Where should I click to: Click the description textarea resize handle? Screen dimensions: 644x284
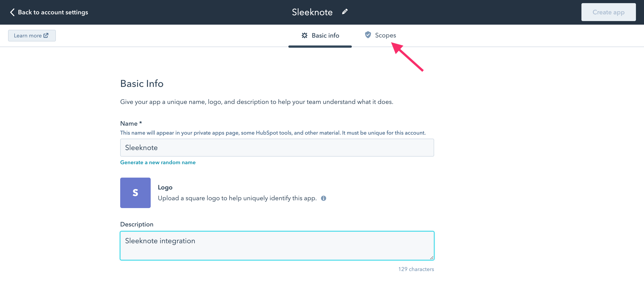click(x=431, y=258)
